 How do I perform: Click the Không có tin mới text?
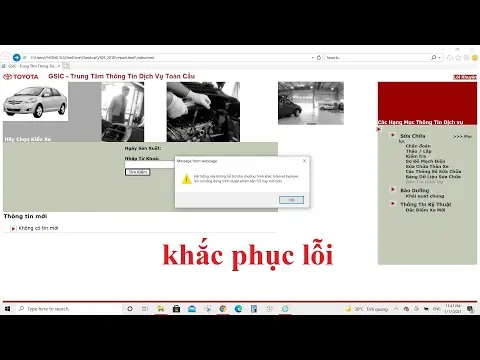[x=38, y=228]
